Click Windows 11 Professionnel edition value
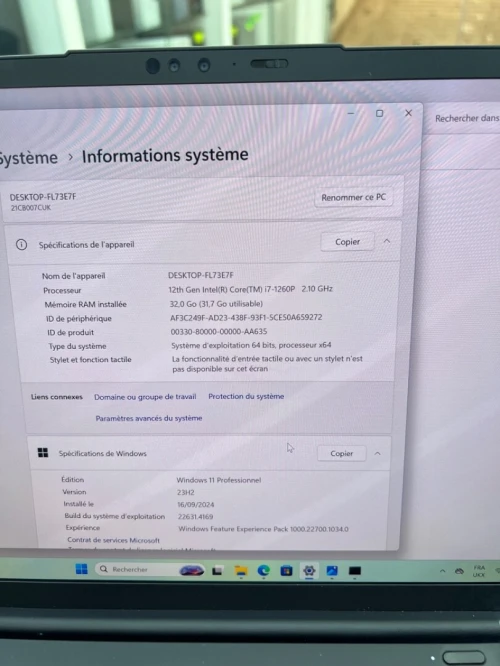Image resolution: width=500 pixels, height=666 pixels. 219,480
